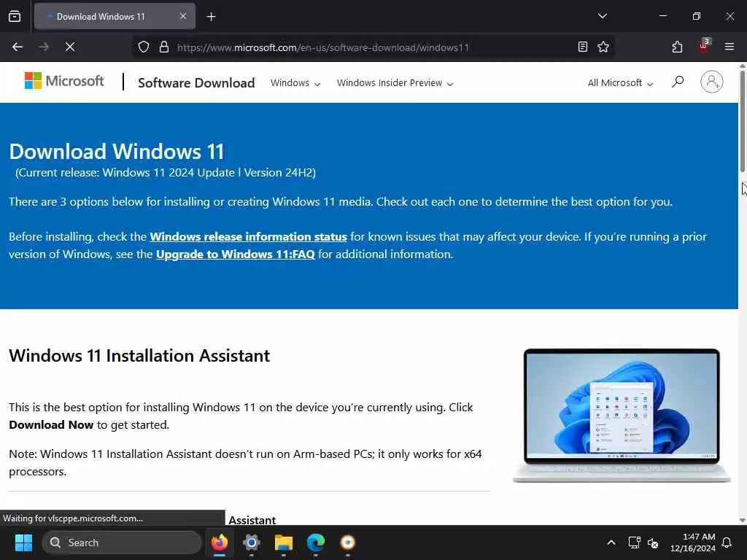747x560 pixels.
Task: Click the taskbar Search box
Action: pos(122,542)
